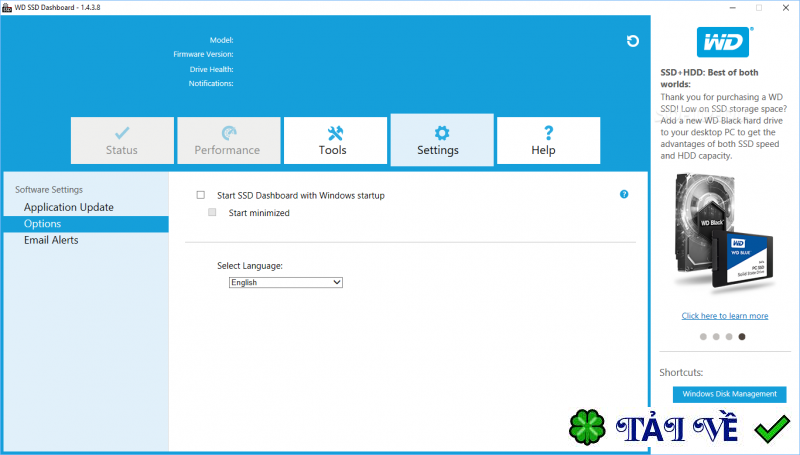The width and height of the screenshot is (800, 455).
Task: Click the WD SSD Dashboard title bar icon
Action: (x=7, y=8)
